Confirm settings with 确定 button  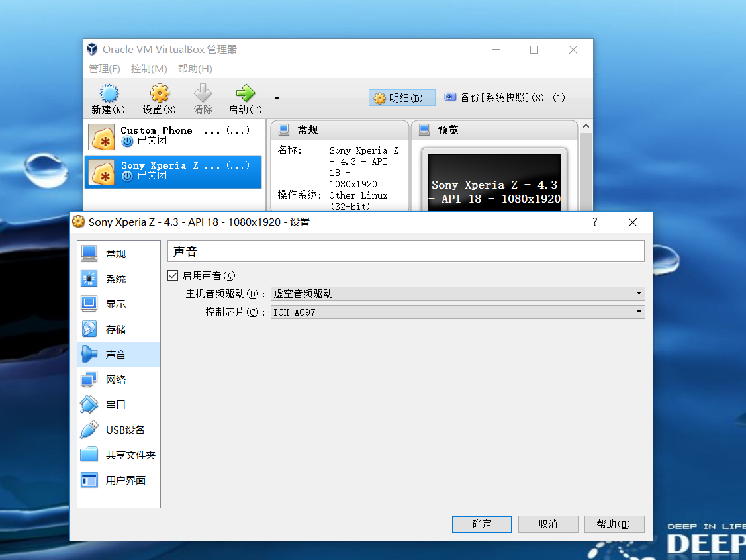[x=482, y=524]
